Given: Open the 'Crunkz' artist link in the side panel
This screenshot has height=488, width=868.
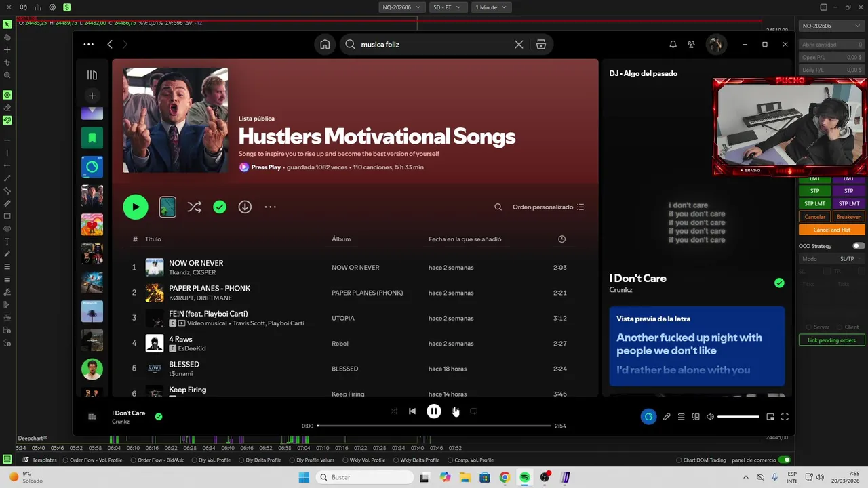Looking at the screenshot, I should pos(620,290).
